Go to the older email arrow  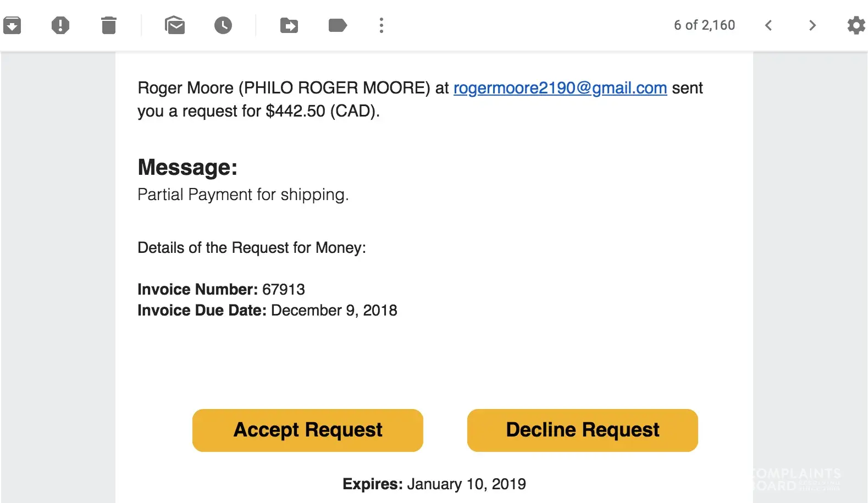(812, 25)
